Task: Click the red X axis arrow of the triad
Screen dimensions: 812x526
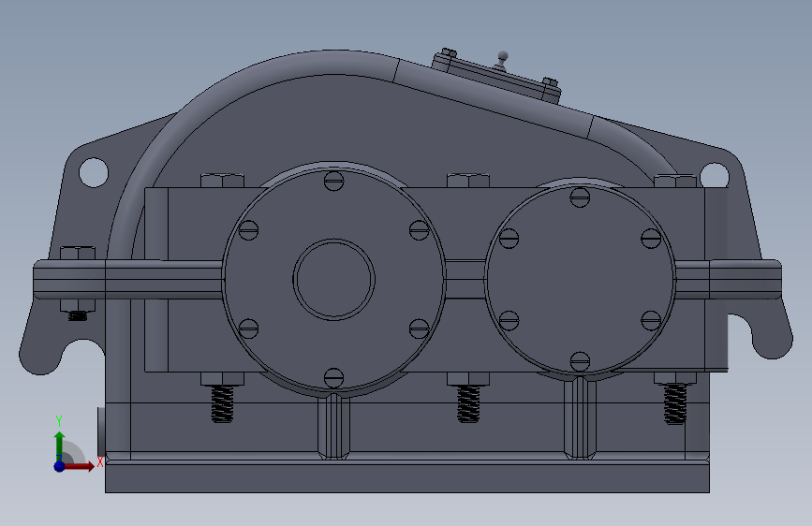Action: tap(81, 466)
